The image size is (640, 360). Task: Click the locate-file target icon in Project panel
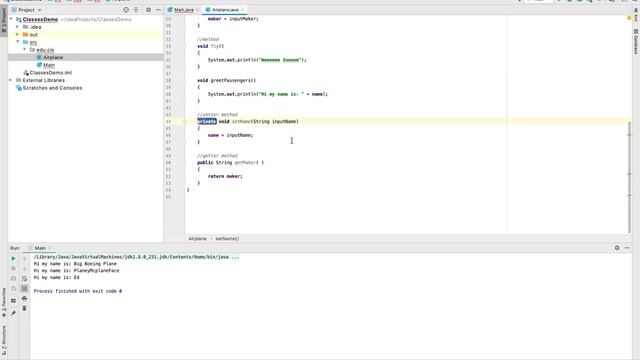click(x=126, y=9)
